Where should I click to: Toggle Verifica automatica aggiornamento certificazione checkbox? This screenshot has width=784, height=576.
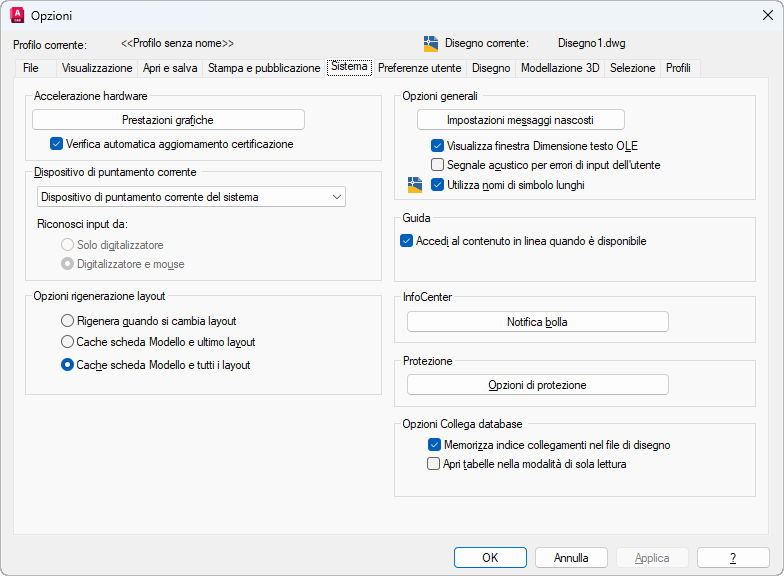click(x=57, y=144)
